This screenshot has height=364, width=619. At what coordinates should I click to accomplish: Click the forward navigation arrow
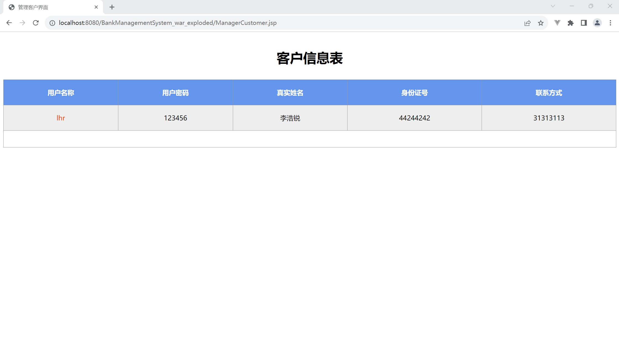pos(22,23)
